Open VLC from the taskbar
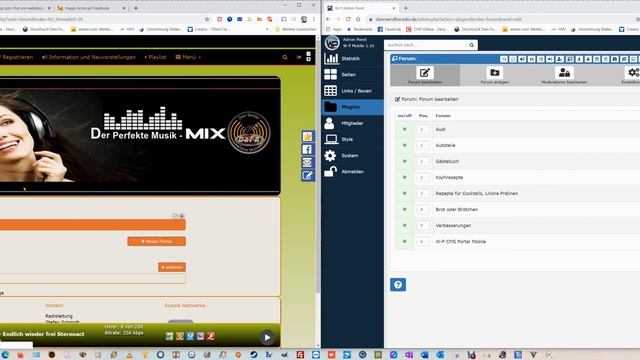640x360 pixels. pyautogui.click(x=129, y=355)
